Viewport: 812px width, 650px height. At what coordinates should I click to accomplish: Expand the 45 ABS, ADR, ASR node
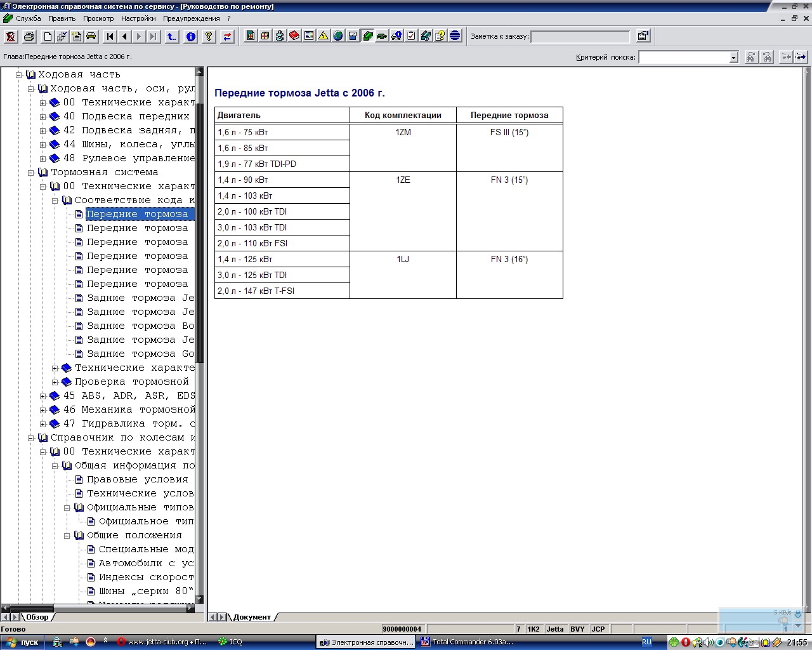(x=43, y=395)
